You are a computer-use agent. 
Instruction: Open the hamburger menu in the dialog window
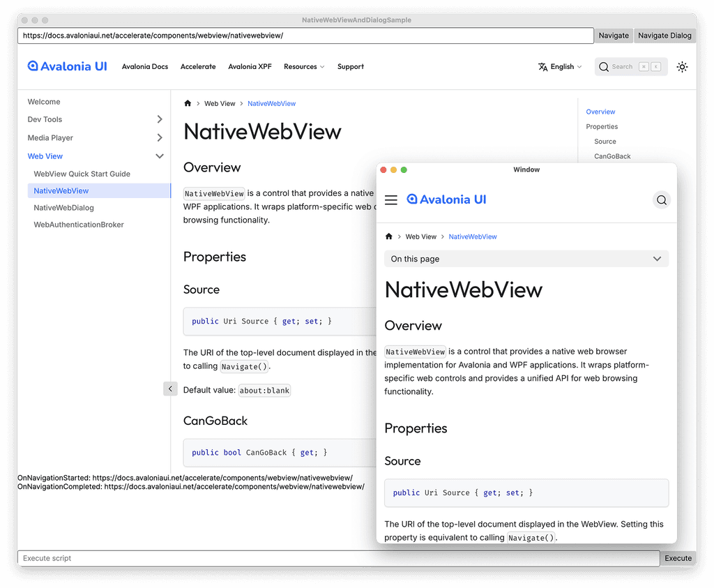pyautogui.click(x=391, y=199)
